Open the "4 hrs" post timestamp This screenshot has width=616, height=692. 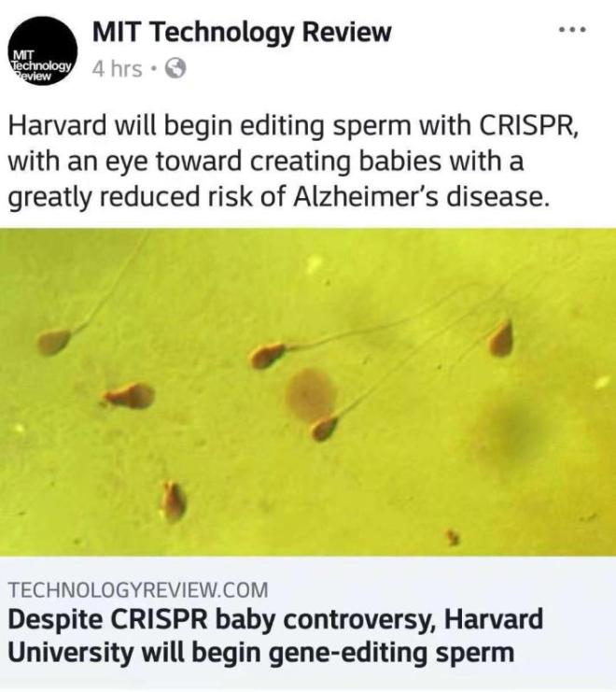pyautogui.click(x=118, y=69)
